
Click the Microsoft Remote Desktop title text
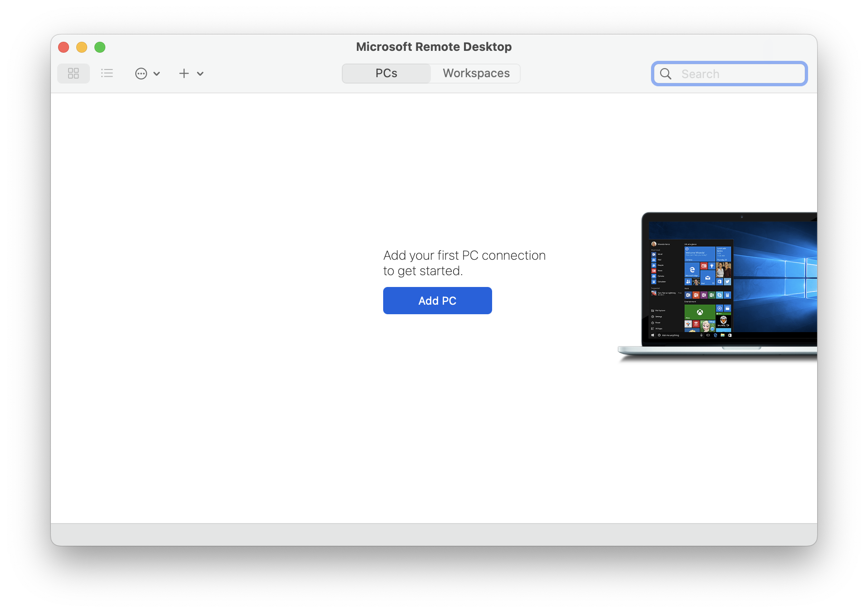coord(434,47)
